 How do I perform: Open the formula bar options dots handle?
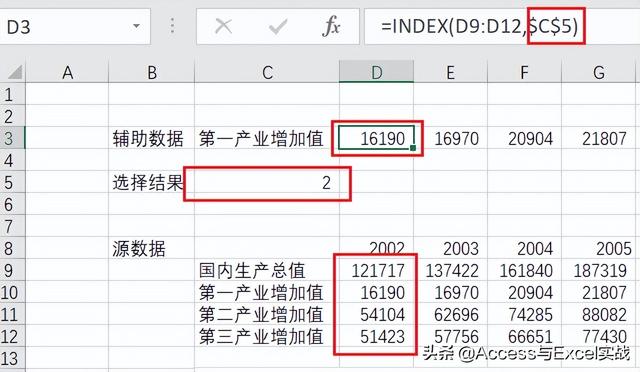point(173,26)
